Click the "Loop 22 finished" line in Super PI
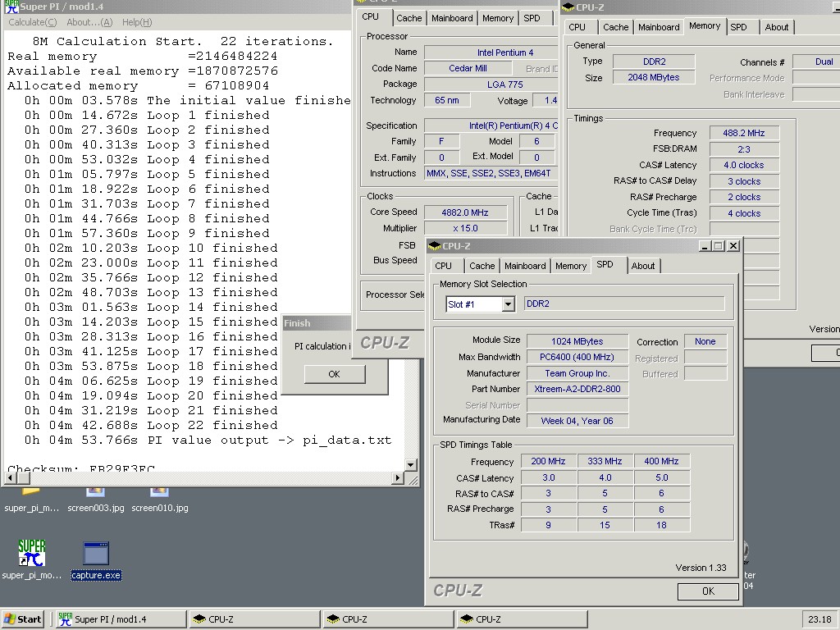The image size is (840, 630). (151, 426)
